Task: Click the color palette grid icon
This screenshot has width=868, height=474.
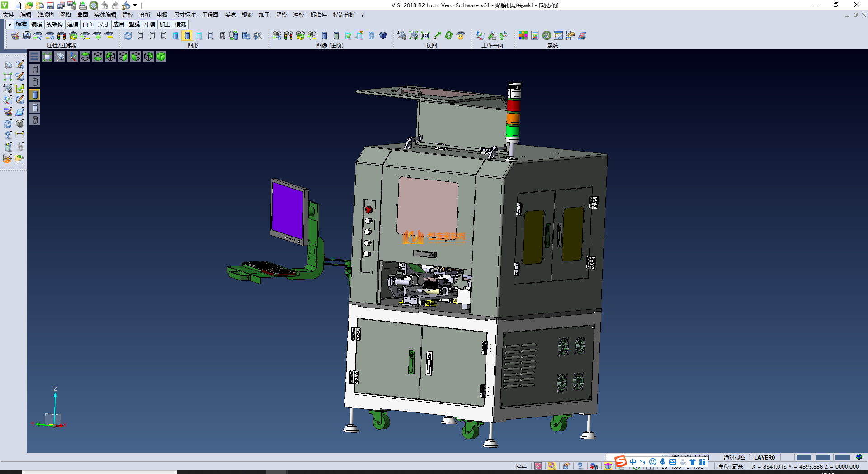Action: [x=523, y=36]
